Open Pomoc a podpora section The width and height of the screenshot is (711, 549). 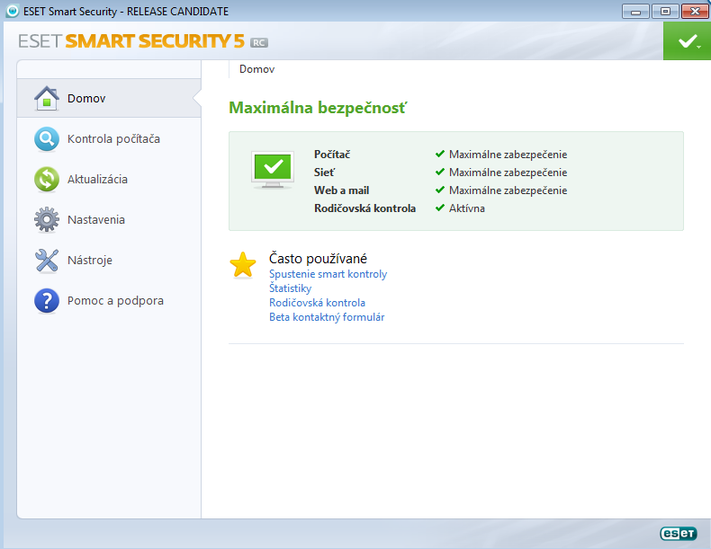[x=109, y=301]
